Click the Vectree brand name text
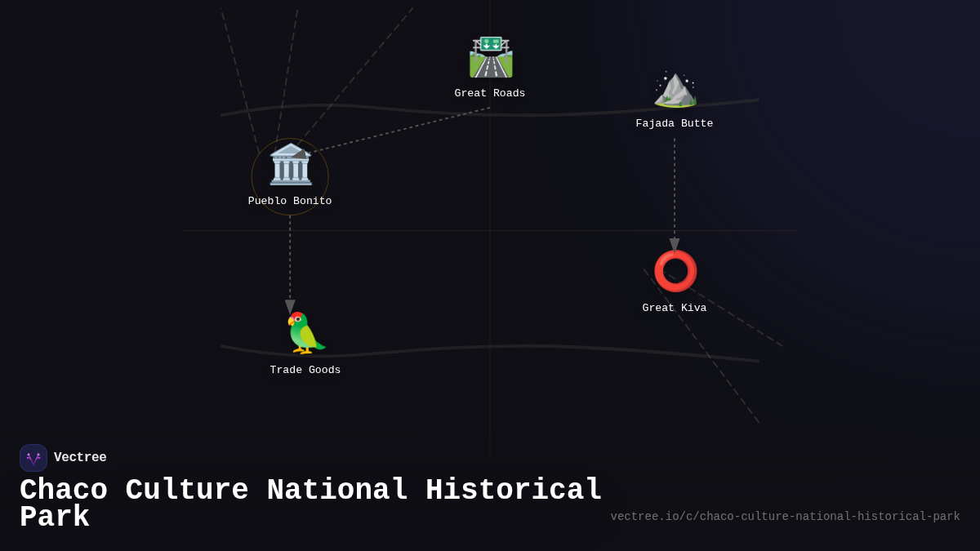Screen dimensions: 980x551 [82, 457]
